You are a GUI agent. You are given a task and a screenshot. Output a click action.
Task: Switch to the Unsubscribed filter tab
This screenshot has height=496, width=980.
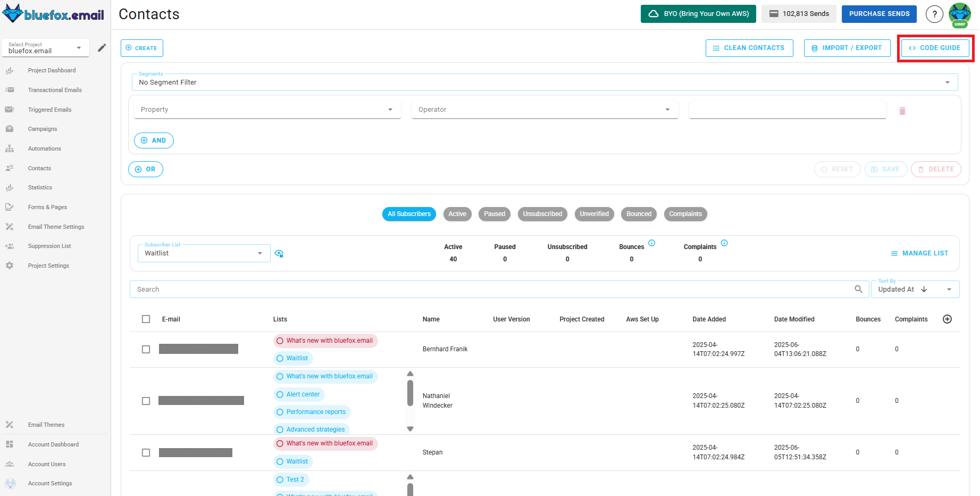(x=542, y=214)
